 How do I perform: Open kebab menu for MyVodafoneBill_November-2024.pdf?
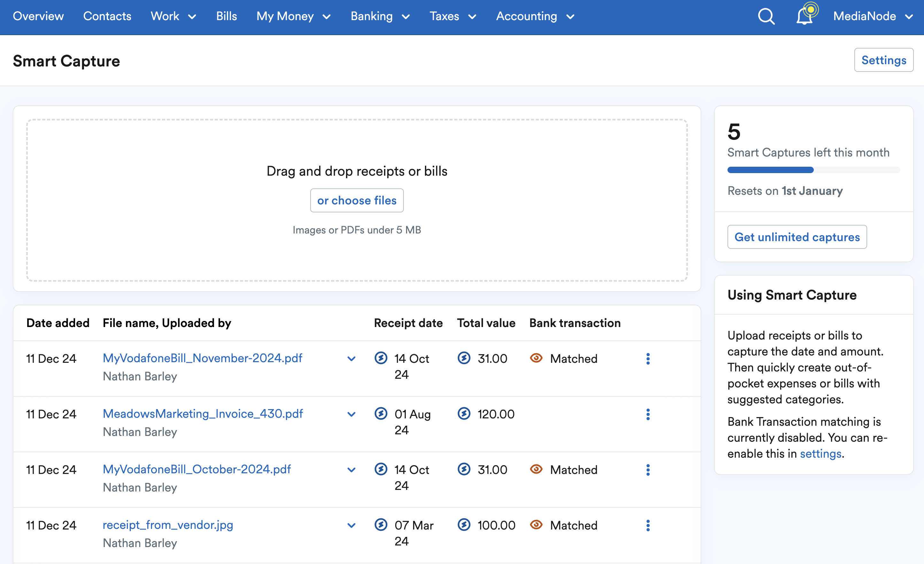648,359
